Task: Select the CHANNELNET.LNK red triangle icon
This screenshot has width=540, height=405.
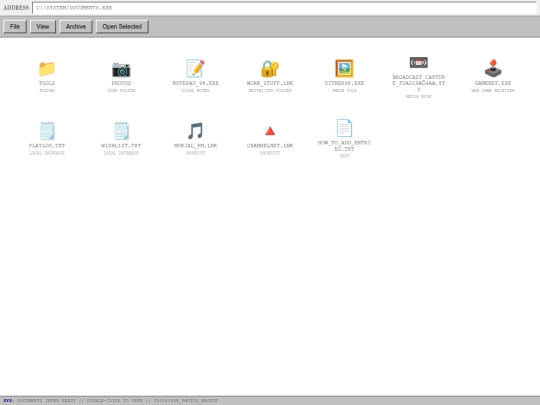Action: (270, 131)
